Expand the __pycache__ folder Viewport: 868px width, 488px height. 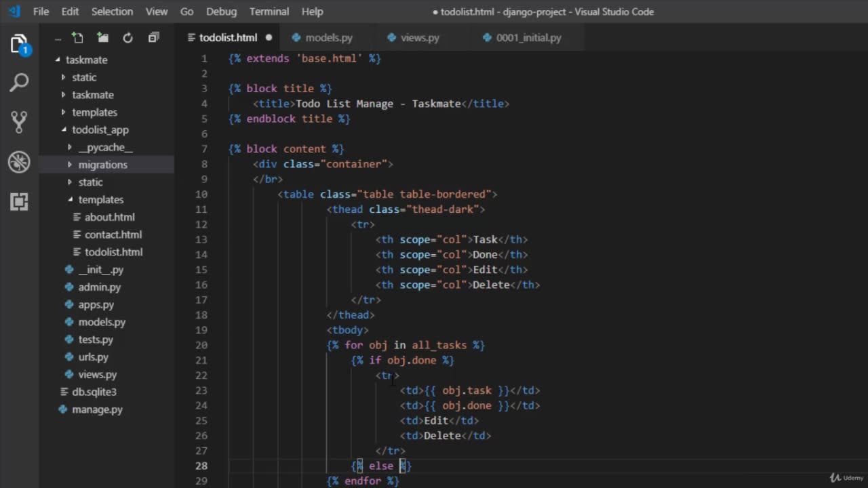[x=70, y=147]
